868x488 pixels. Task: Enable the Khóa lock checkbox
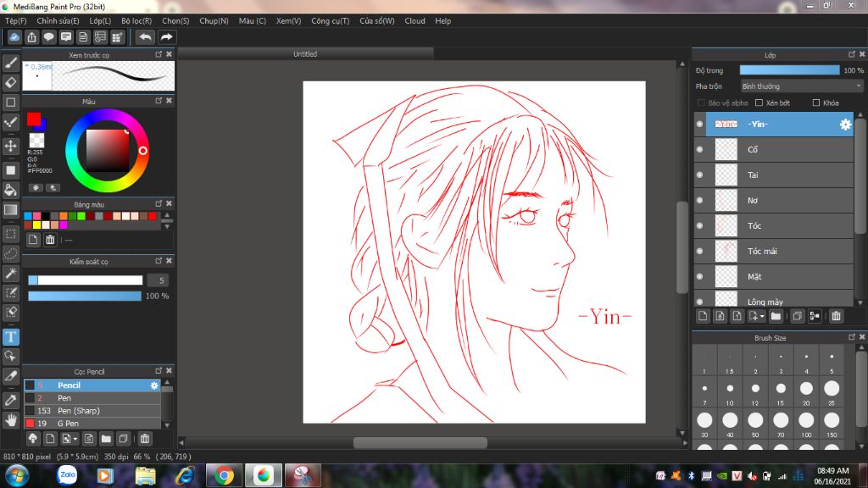tap(816, 103)
